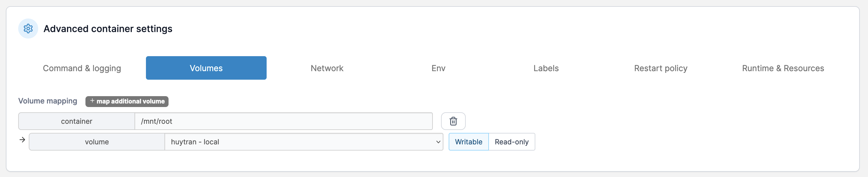Click the gear icon beside Advanced container settings
This screenshot has height=177, width=868.
pos(28,29)
